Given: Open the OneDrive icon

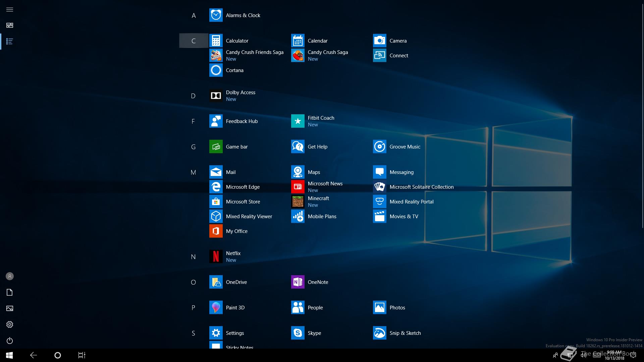Looking at the screenshot, I should click(216, 282).
